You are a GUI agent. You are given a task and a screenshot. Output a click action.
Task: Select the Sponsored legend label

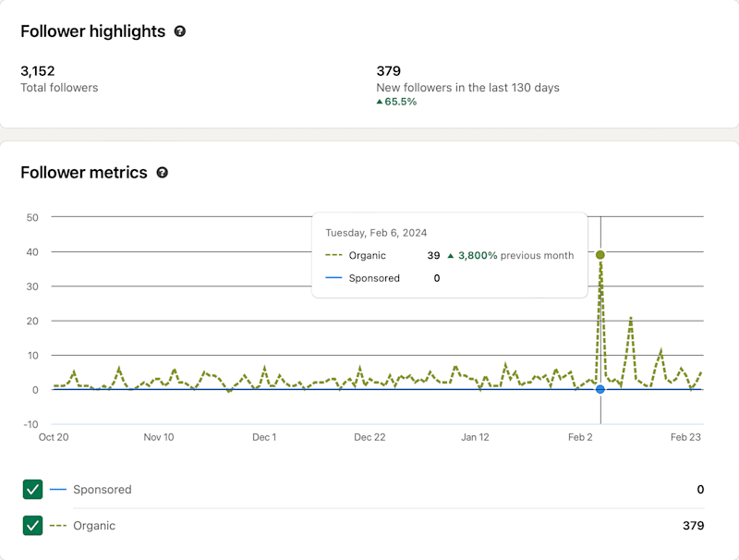[103, 489]
